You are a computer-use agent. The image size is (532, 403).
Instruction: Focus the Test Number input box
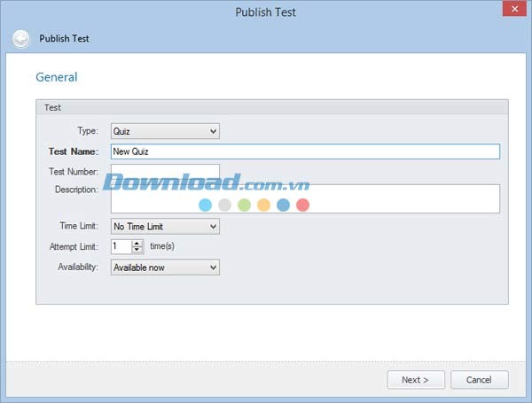click(165, 171)
